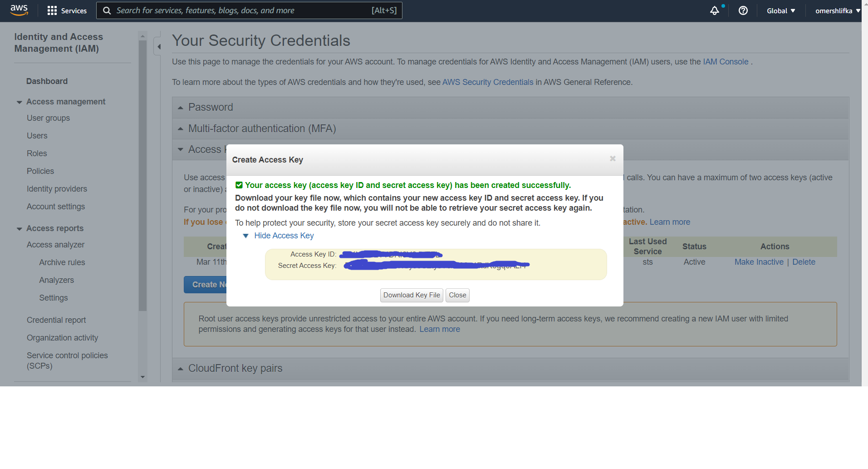Image resolution: width=868 pixels, height=469 pixels.
Task: Click the sidebar vertical scrollbar
Action: click(142, 175)
